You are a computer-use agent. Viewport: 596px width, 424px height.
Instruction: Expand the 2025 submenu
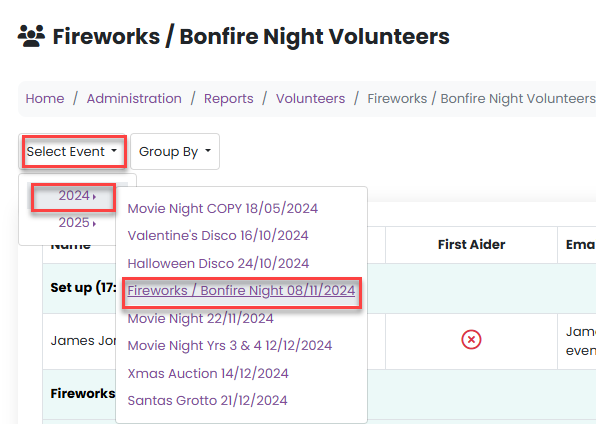pyautogui.click(x=77, y=222)
